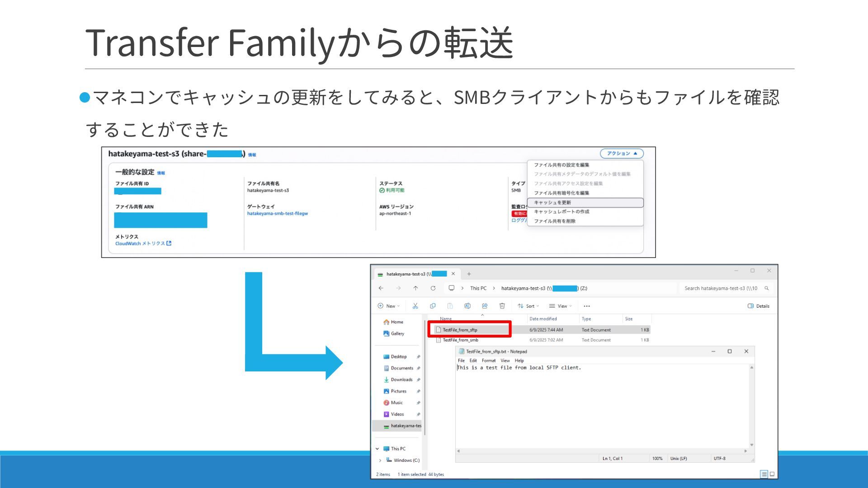Open Notepad Help menu
This screenshot has width=868, height=488.
coord(519,361)
